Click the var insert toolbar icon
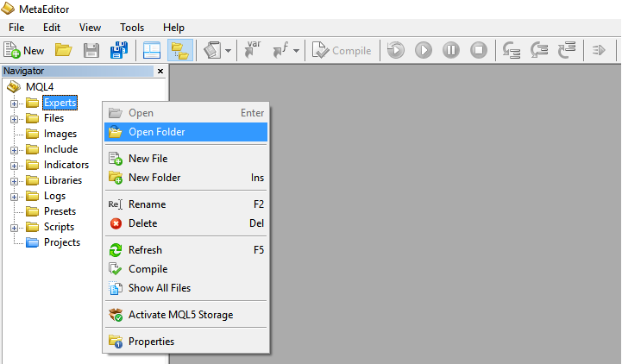This screenshot has width=622, height=364. coord(252,49)
